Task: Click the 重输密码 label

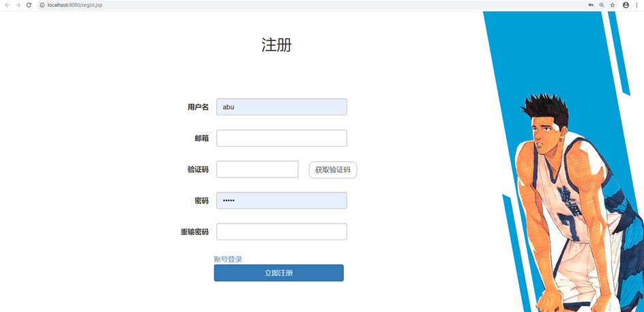Action: pos(194,232)
